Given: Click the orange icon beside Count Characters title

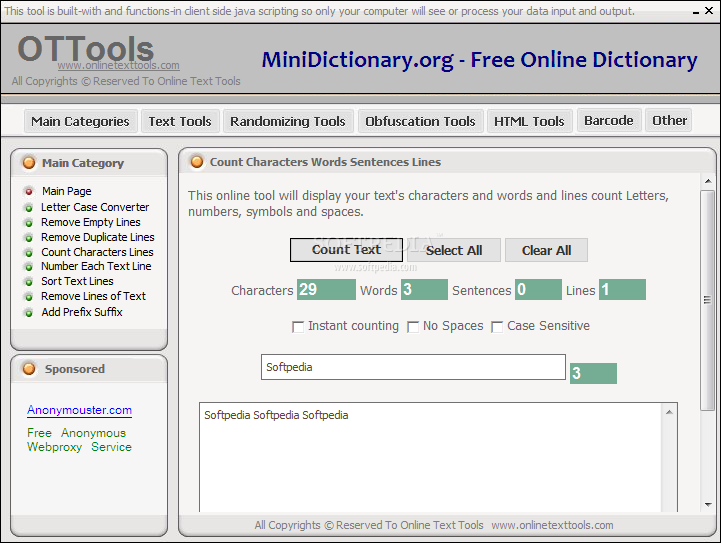Looking at the screenshot, I should click(197, 162).
